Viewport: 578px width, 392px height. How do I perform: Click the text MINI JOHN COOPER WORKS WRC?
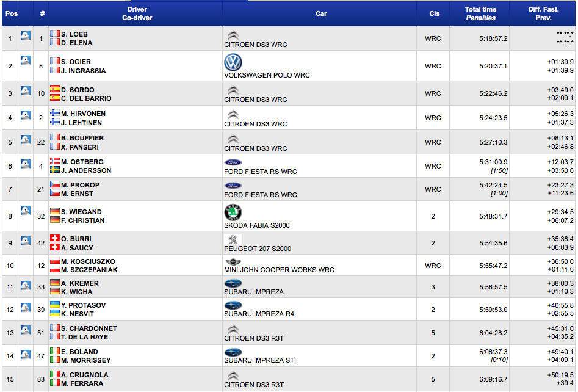point(279,270)
